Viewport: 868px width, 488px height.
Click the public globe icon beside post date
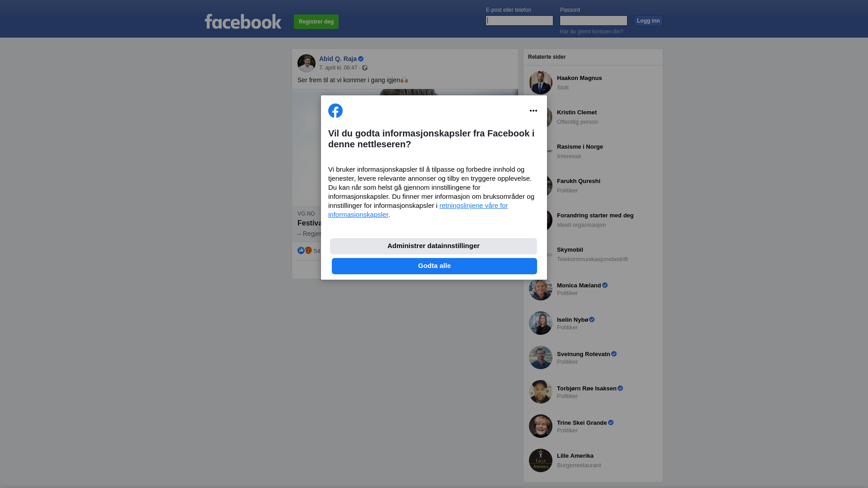pos(365,68)
